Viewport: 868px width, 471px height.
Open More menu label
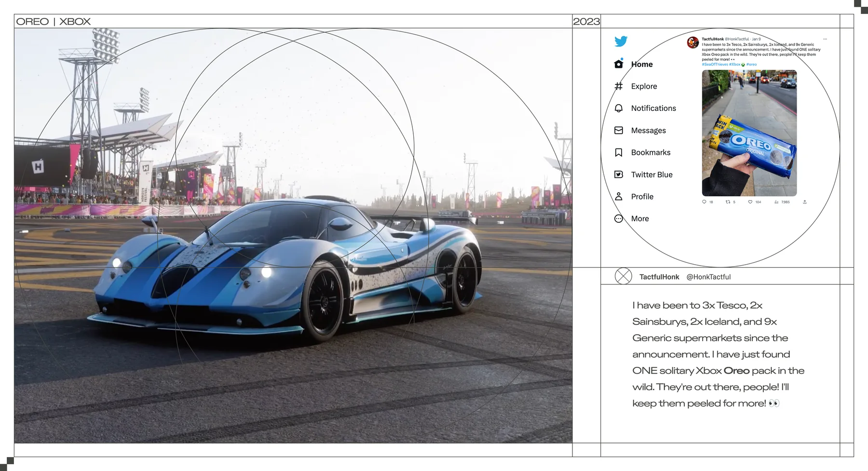pyautogui.click(x=640, y=218)
